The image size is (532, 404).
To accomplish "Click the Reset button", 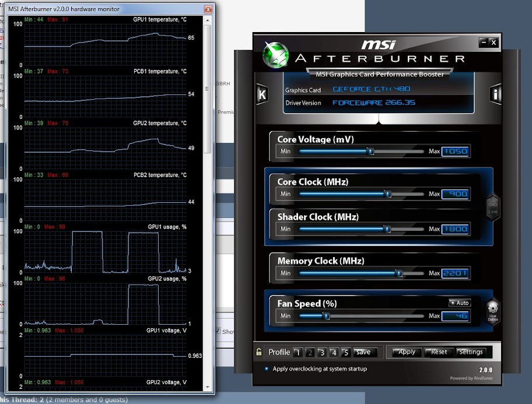I will click(438, 352).
